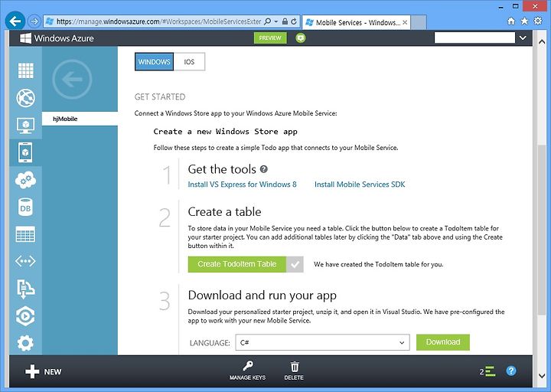Viewport: 551px width, 392px height.
Task: Open Networks arrows-dots icon in sidebar
Action: tap(25, 261)
